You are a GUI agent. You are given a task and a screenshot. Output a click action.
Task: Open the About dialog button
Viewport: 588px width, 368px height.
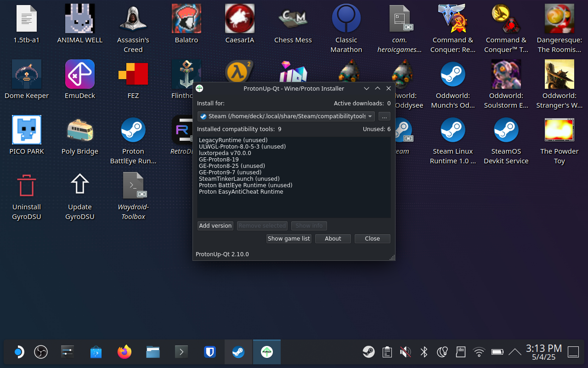click(333, 239)
